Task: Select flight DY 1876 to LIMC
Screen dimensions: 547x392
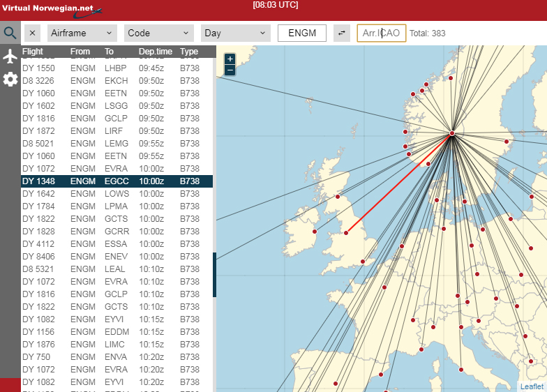Action: 117,345
